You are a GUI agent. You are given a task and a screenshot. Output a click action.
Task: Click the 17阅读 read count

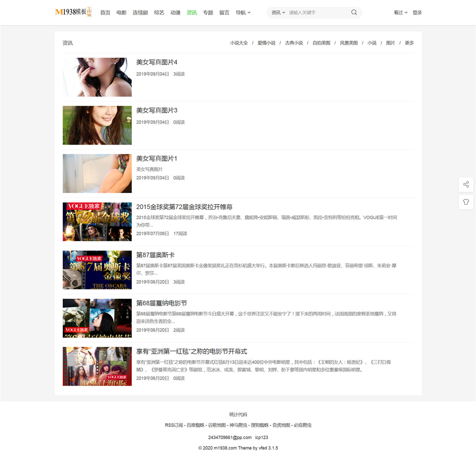tap(180, 233)
